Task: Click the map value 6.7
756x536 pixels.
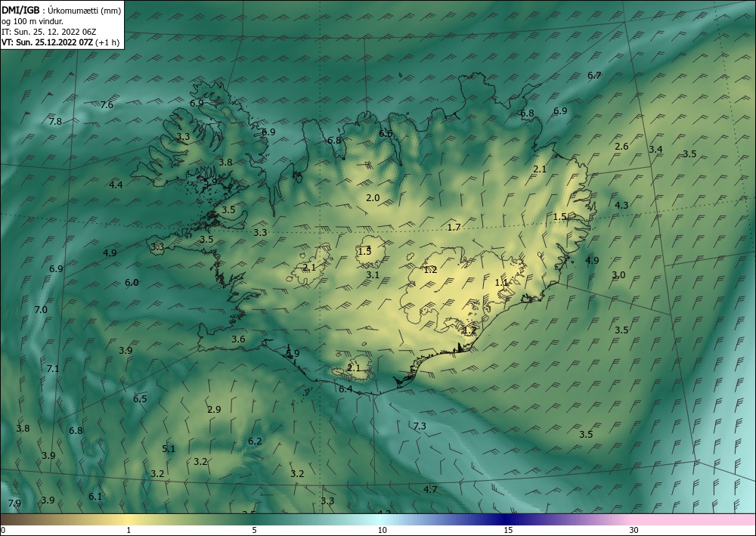Action: click(x=594, y=75)
